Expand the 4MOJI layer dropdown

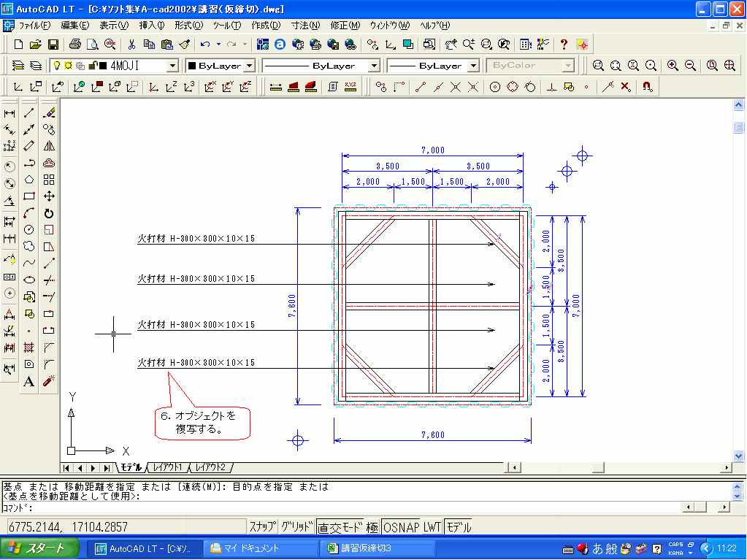tap(173, 66)
